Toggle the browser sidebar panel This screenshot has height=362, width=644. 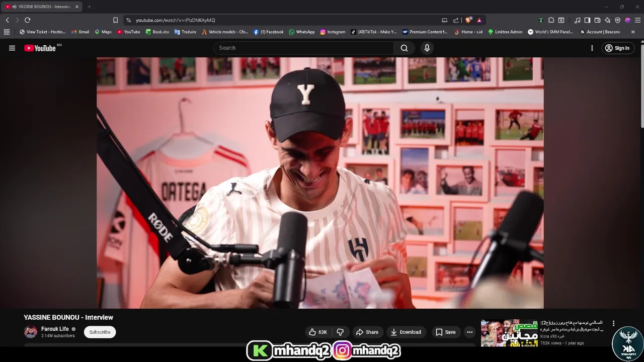[x=587, y=20]
